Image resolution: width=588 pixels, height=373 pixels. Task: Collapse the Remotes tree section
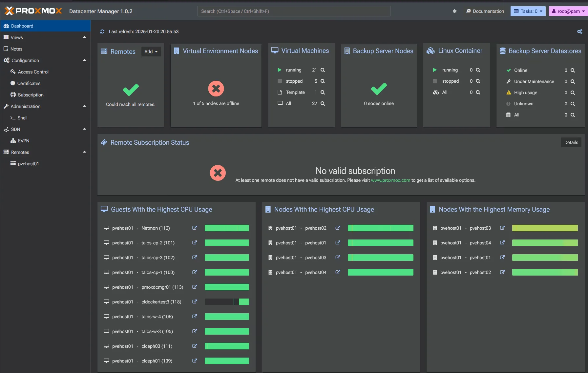(84, 152)
